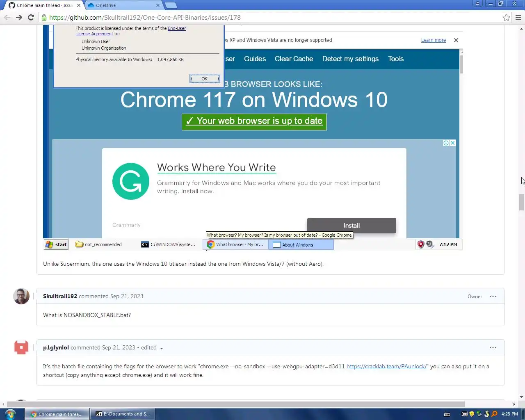Click the 4:28 PM system clock
Screen dimensions: 525x420
509,414
